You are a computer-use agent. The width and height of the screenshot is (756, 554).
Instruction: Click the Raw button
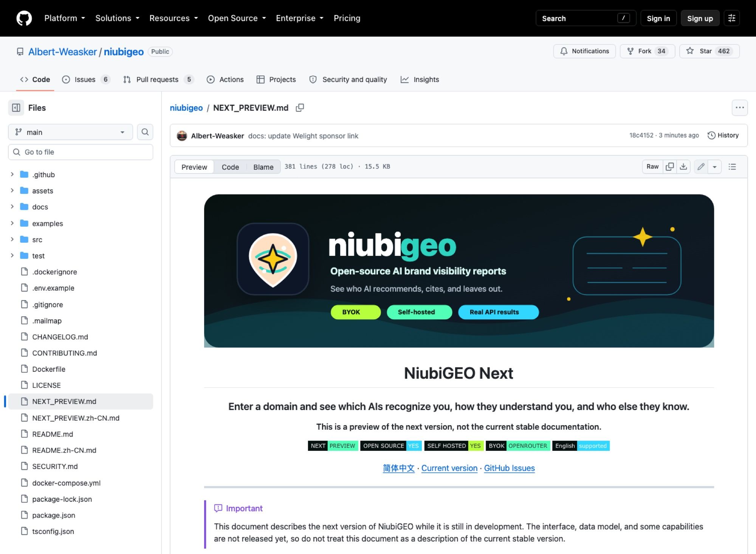coord(652,167)
